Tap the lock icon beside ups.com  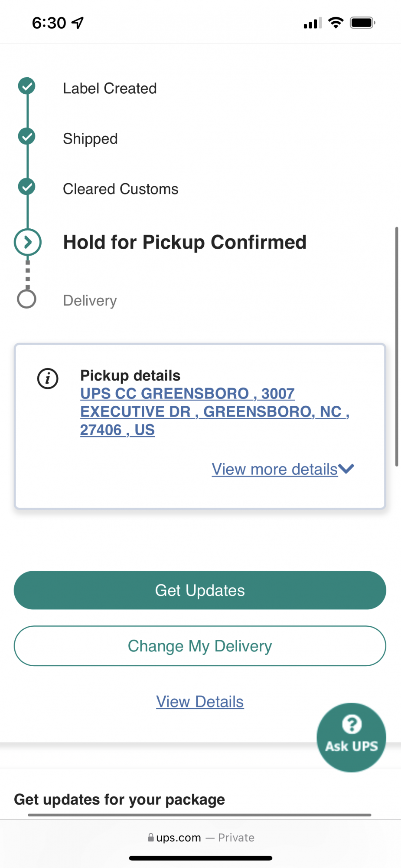150,837
